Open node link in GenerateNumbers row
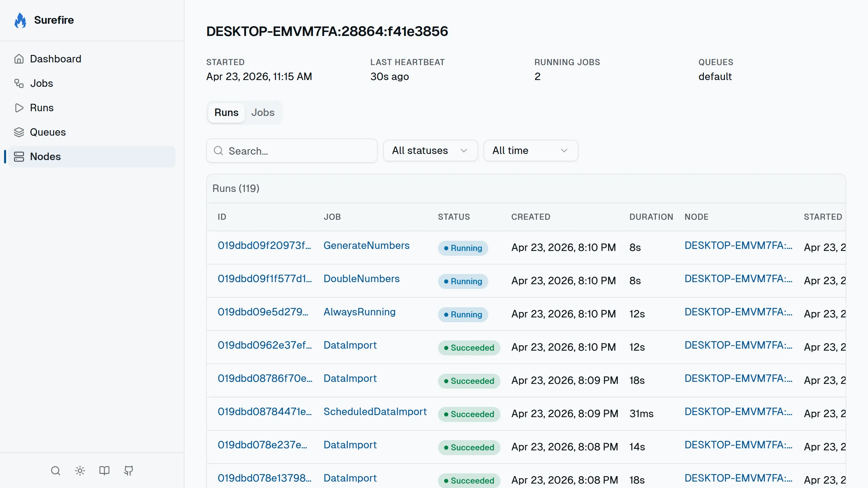 [x=738, y=246]
